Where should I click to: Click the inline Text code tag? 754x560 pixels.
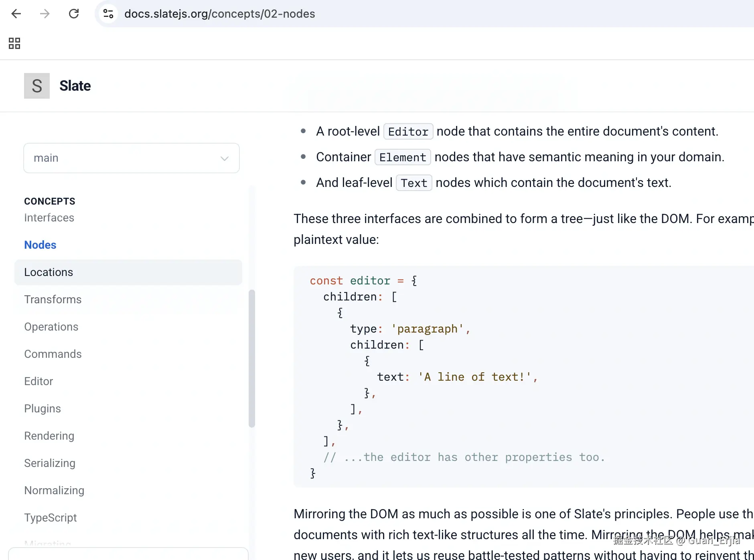pos(414,183)
